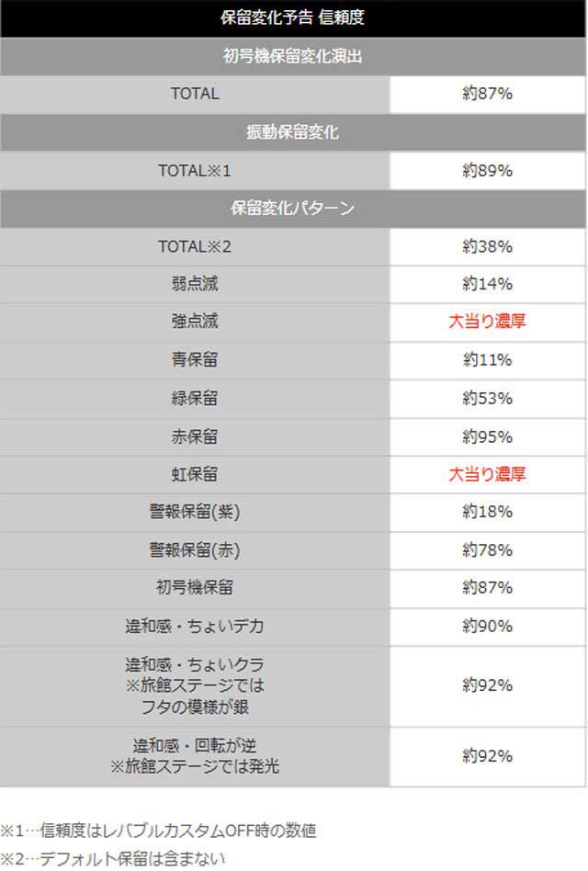Click the 虹保留 row label

click(x=194, y=474)
